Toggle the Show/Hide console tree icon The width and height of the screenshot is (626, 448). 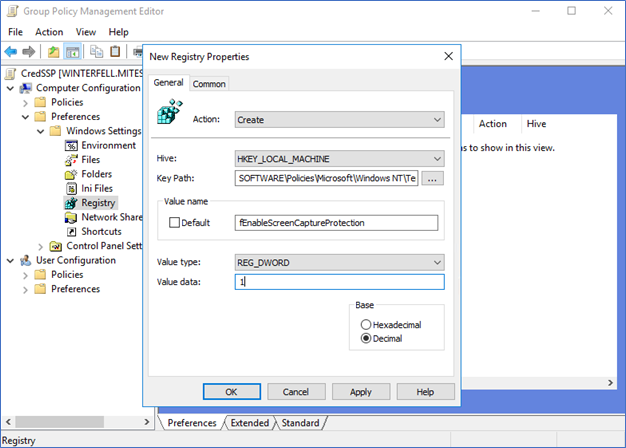72,52
